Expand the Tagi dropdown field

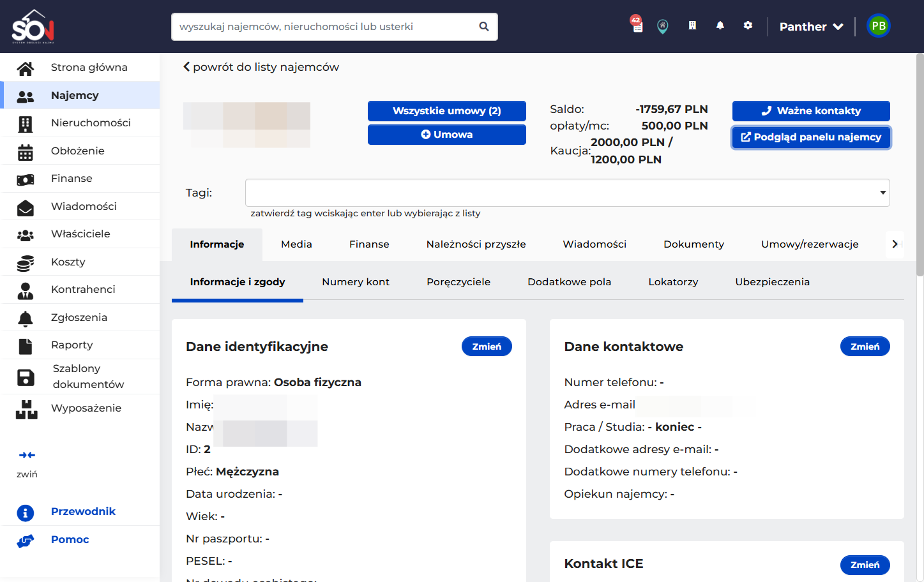[568, 193]
